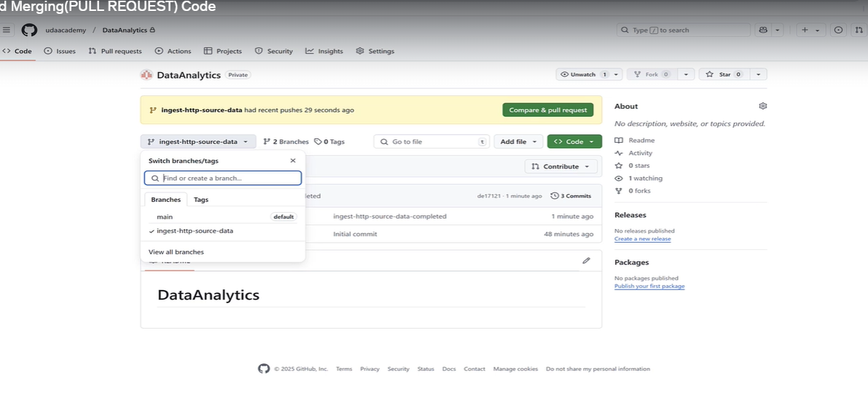The width and height of the screenshot is (868, 398).
Task: Expand the Fork options dropdown arrow
Action: click(x=687, y=74)
